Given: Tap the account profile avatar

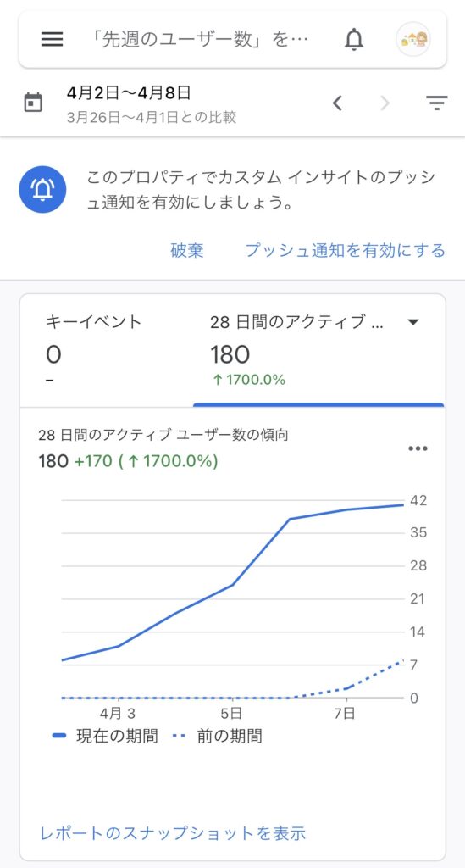Looking at the screenshot, I should (x=413, y=39).
